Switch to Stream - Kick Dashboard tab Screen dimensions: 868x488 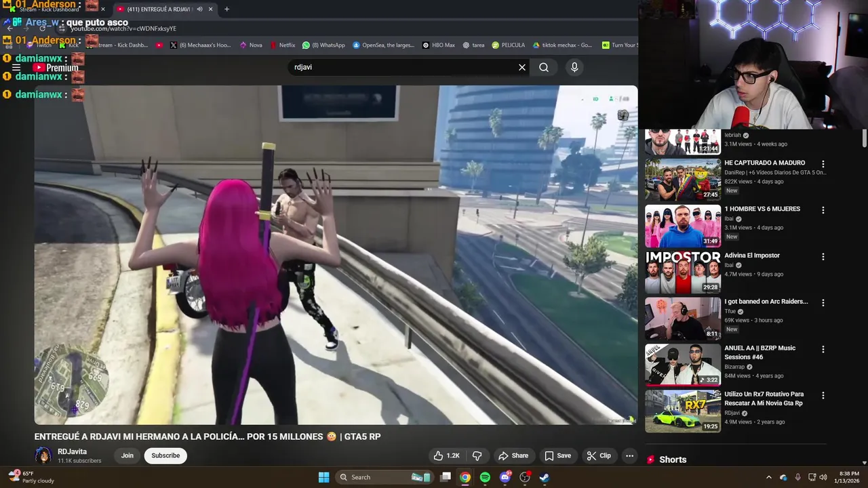point(57,9)
